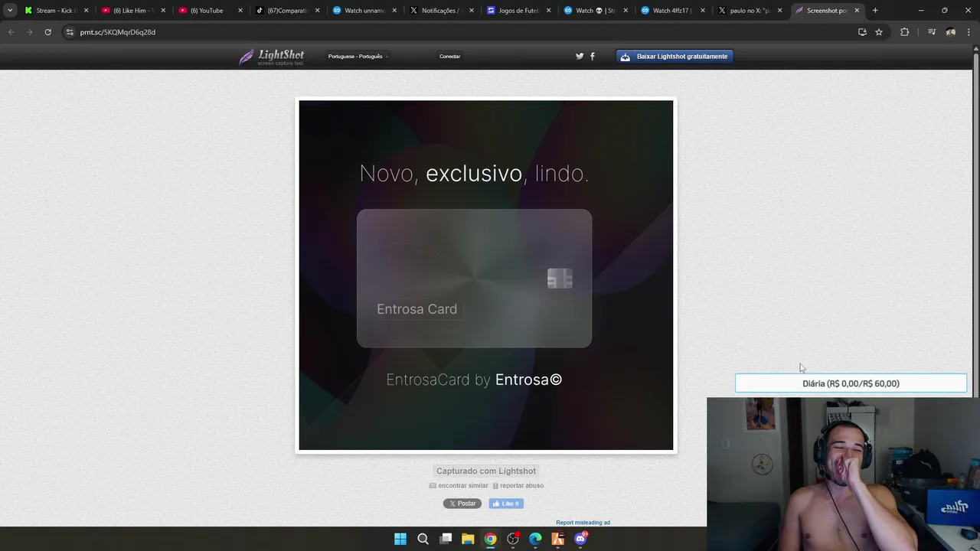
Task: Click the Capturado com Lightshot label
Action: coord(486,471)
